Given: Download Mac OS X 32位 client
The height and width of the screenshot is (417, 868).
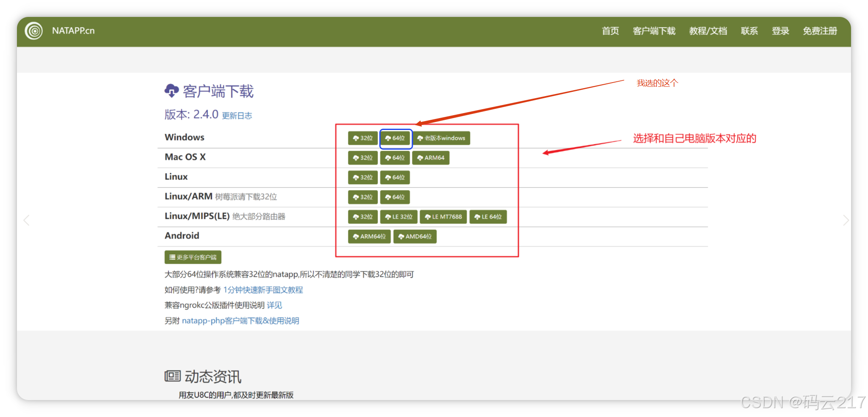Looking at the screenshot, I should click(363, 158).
